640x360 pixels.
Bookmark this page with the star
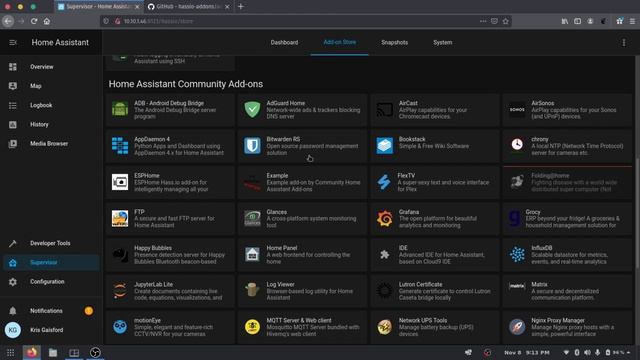coord(506,21)
